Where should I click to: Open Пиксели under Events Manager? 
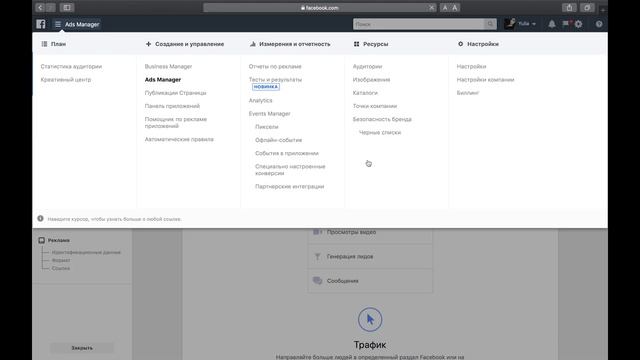(267, 127)
